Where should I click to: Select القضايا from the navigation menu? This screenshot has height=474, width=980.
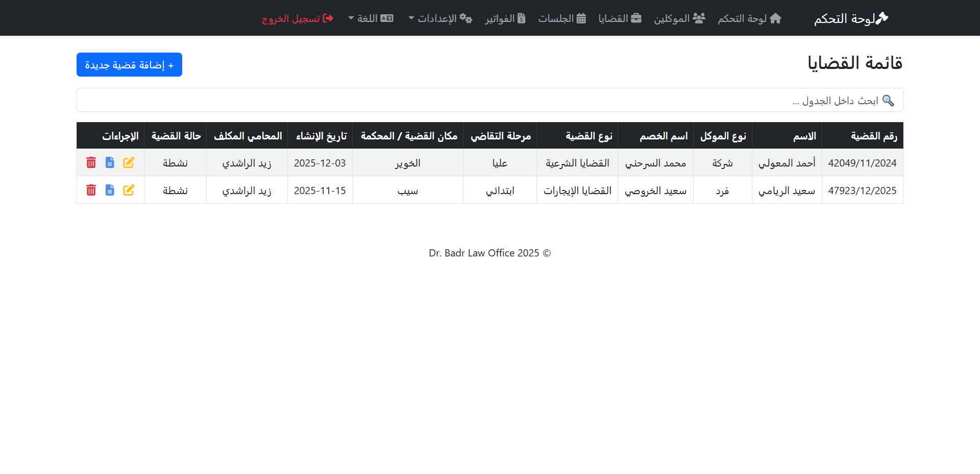click(620, 18)
